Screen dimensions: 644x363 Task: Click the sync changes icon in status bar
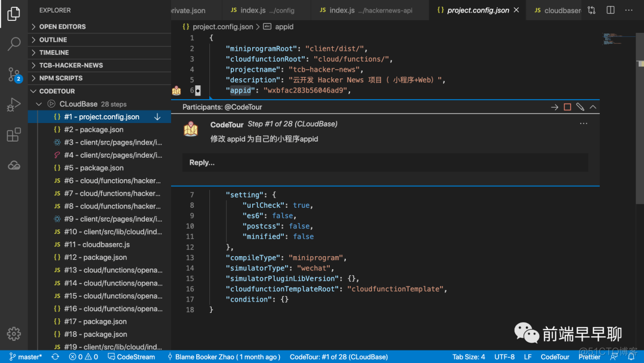pyautogui.click(x=55, y=357)
